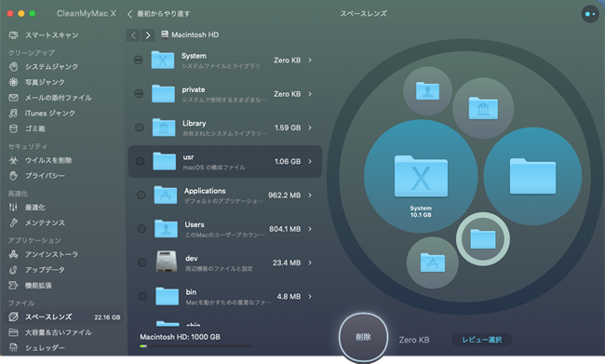Viewport: 605px width, 364px height.
Task: Click the Macintosh HD storage usage bar
Action: [196, 346]
